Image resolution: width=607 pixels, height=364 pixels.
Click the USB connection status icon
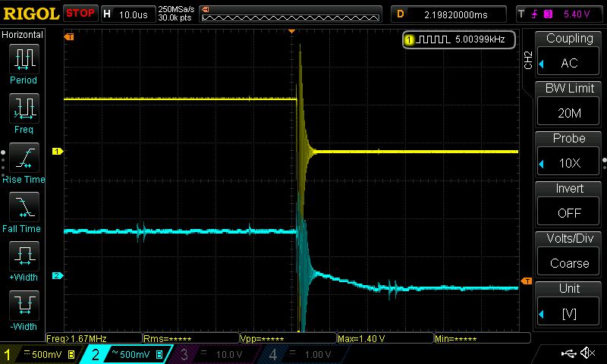pyautogui.click(x=568, y=353)
